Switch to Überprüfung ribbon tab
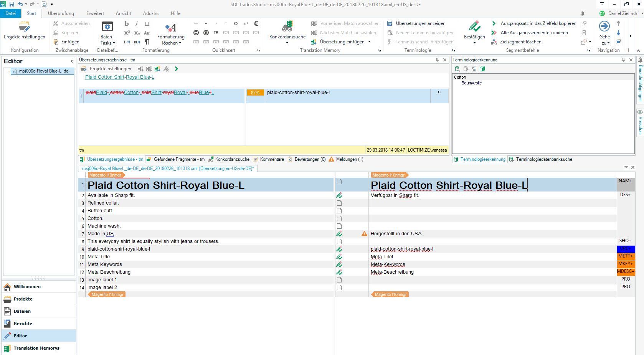This screenshot has width=644, height=355. [61, 13]
